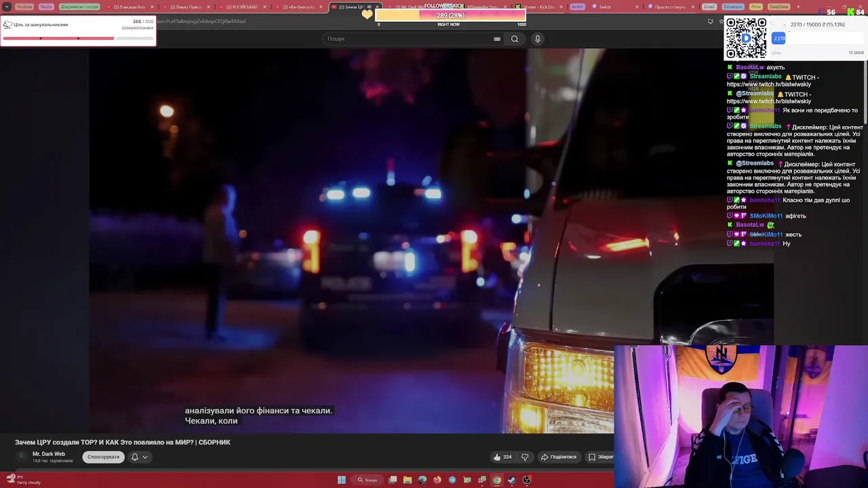Click the YouTube search magnifier icon
The height and width of the screenshot is (488, 868).
515,39
